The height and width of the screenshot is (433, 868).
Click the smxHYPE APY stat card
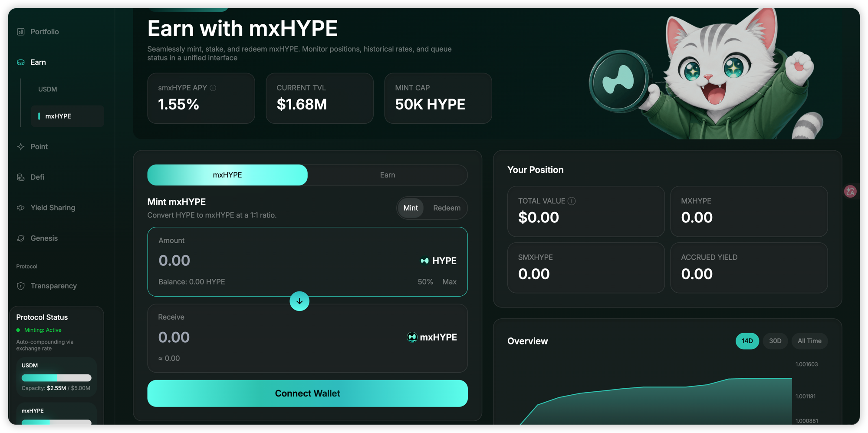pyautogui.click(x=201, y=98)
